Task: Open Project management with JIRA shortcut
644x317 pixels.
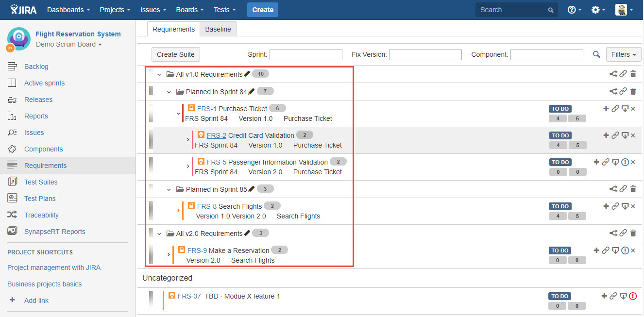Action: pos(54,267)
